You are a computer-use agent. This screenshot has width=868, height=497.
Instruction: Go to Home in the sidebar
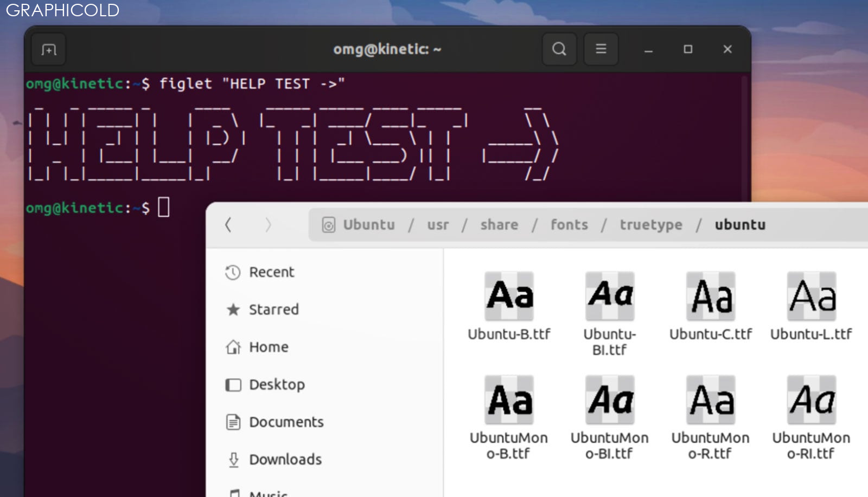[x=257, y=347]
